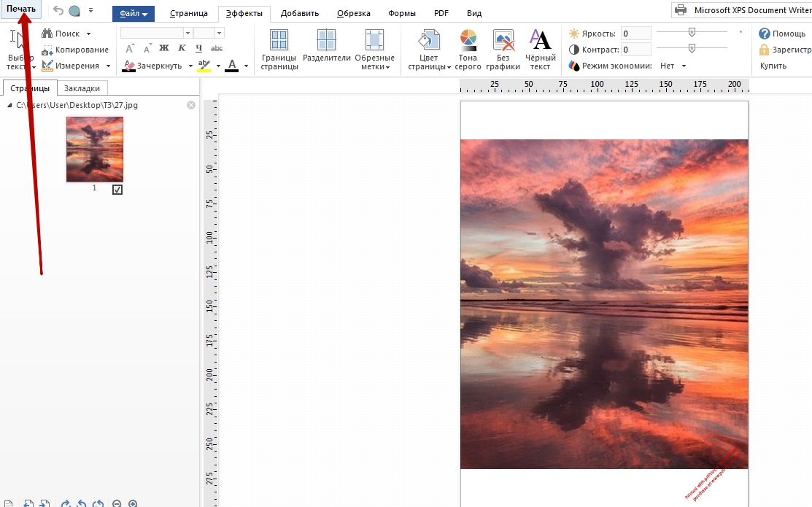The image size is (812, 507).
Task: Collapse the 27.jpg tree item
Action: click(x=9, y=105)
